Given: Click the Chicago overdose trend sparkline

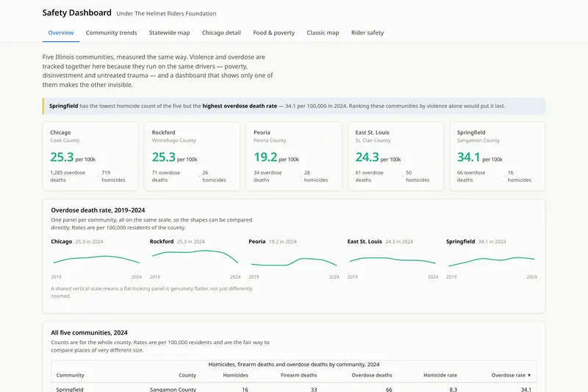Looking at the screenshot, I should click(x=96, y=259).
